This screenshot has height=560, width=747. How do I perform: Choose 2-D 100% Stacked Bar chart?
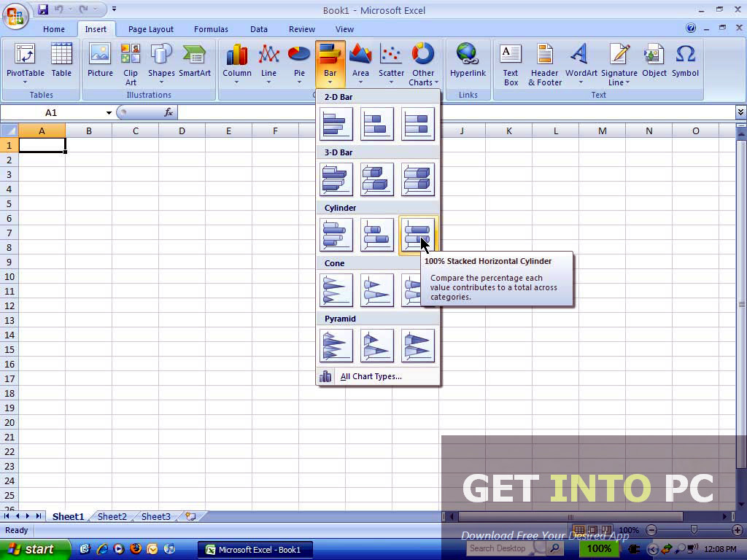click(418, 124)
